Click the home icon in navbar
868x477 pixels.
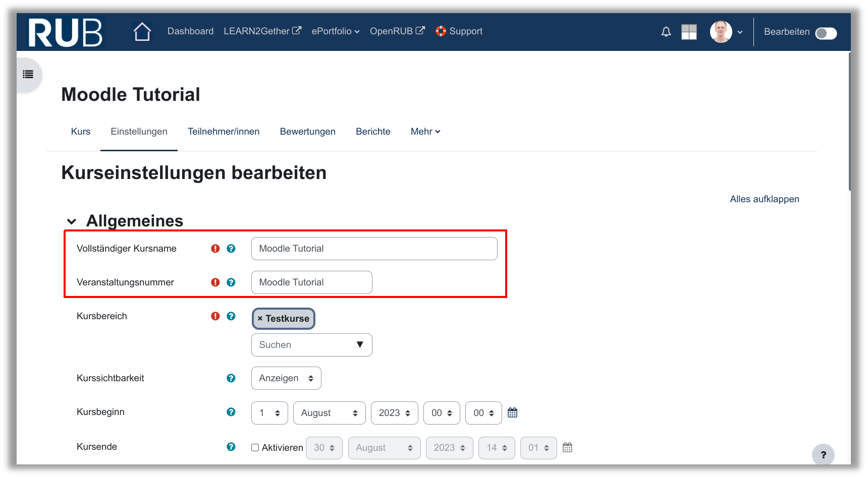142,32
